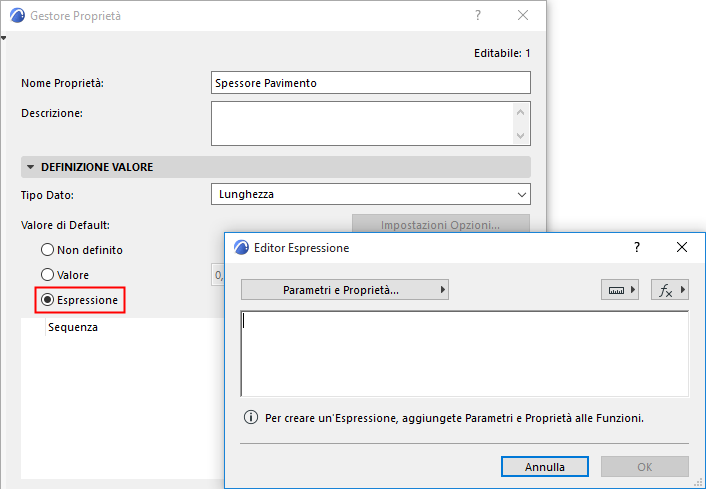Select the Espressione radio button
This screenshot has width=706, height=489.
point(47,299)
